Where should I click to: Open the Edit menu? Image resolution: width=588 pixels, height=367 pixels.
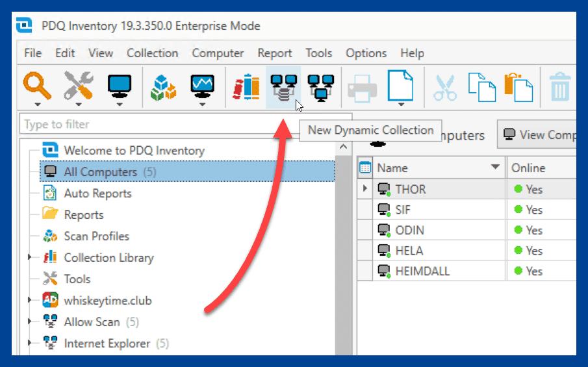65,53
